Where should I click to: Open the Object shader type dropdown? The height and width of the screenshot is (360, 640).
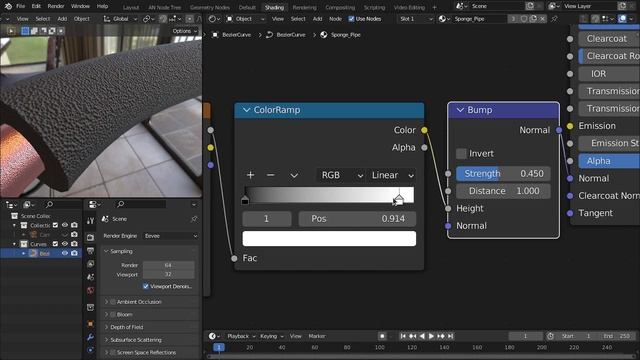pos(245,19)
